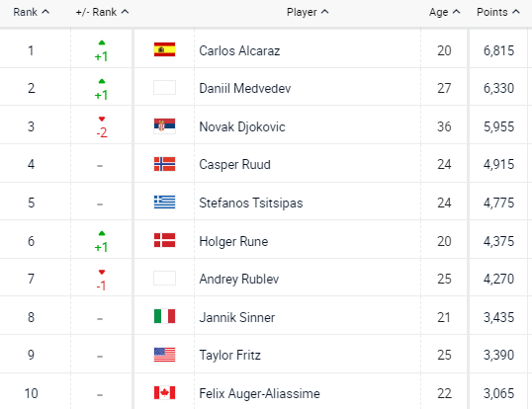The image size is (532, 409).
Task: Sort table by Rank column header
Action: 32,12
